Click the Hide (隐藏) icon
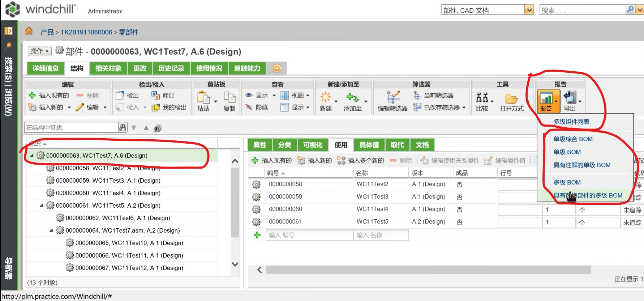The height and width of the screenshot is (301, 644). (249, 107)
